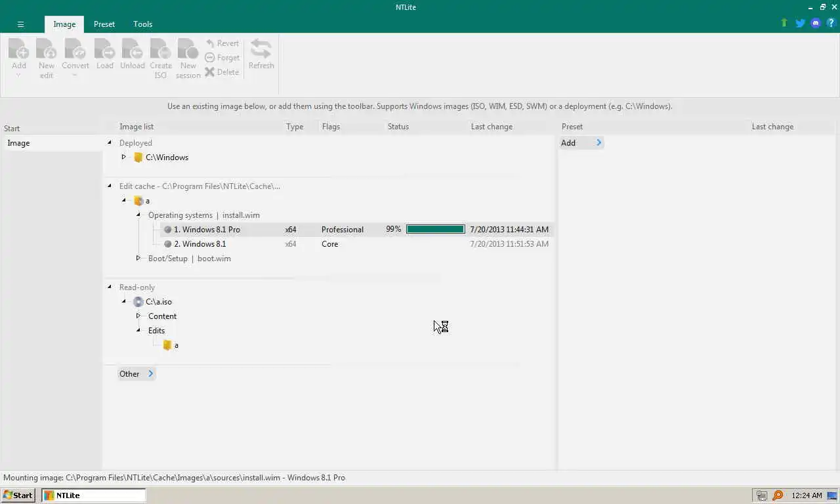Open the Help question mark icon
840x504 pixels.
point(831,23)
